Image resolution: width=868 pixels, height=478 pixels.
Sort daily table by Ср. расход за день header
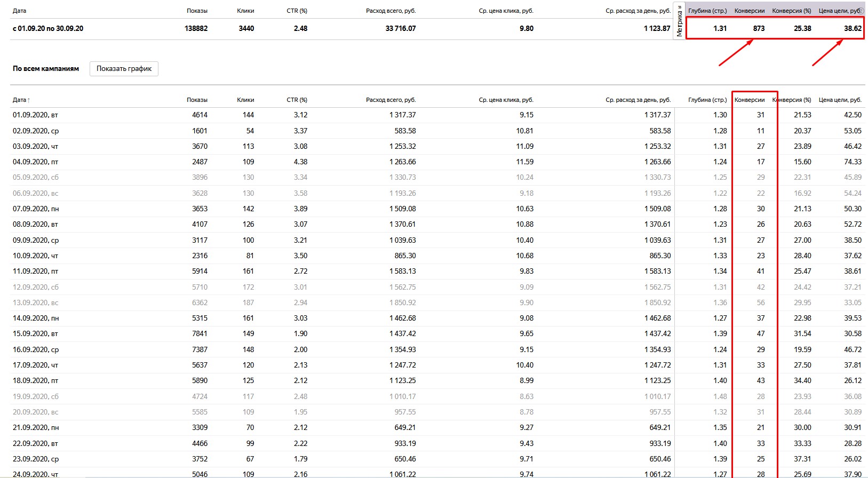[x=638, y=100]
